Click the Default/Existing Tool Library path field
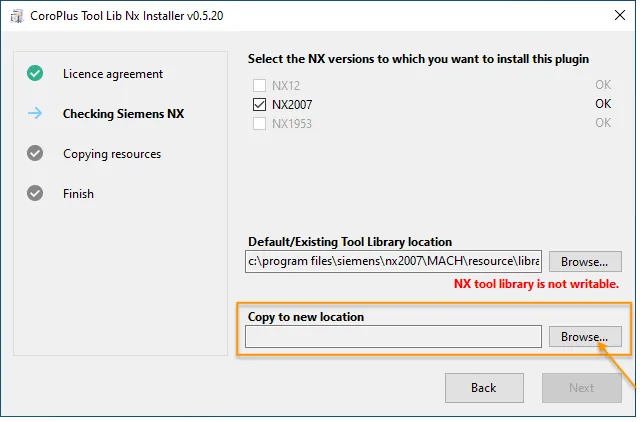The image size is (640, 422). coord(393,262)
